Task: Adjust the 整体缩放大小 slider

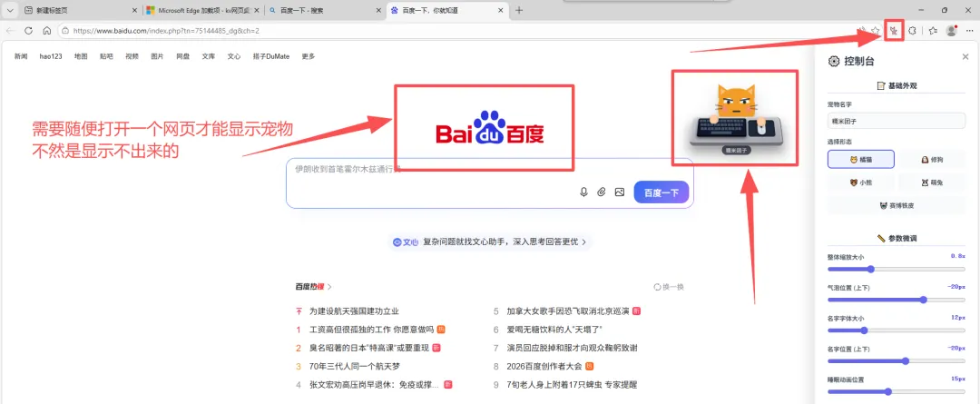Action: 897,269
